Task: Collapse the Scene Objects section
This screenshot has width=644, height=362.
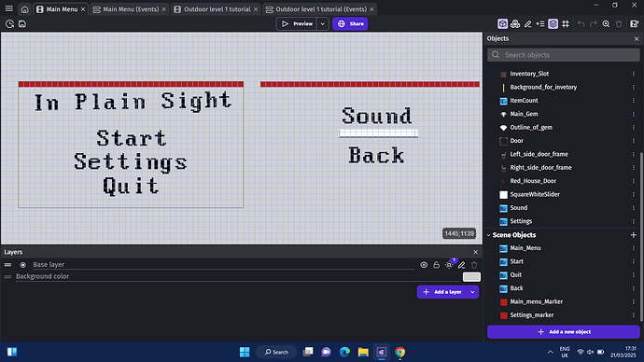Action: click(x=489, y=235)
